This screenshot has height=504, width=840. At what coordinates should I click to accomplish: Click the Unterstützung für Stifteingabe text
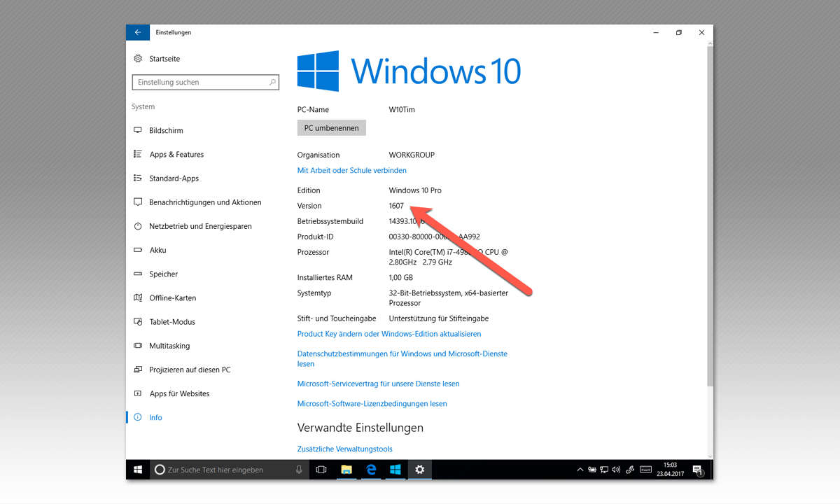coord(439,318)
